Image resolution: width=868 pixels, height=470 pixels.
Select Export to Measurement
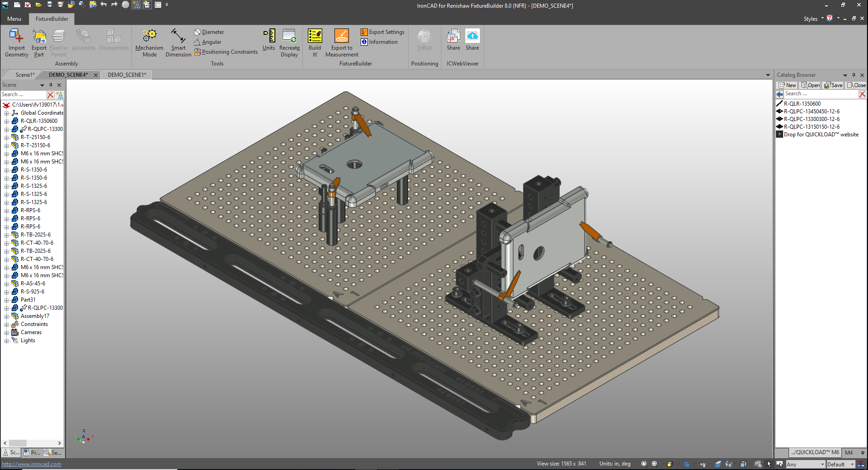click(341, 42)
